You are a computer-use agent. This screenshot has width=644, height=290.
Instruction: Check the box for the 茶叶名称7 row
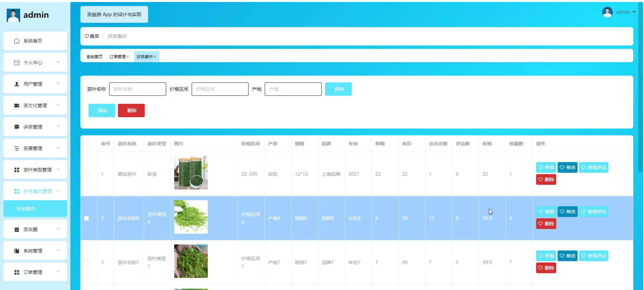(87, 262)
